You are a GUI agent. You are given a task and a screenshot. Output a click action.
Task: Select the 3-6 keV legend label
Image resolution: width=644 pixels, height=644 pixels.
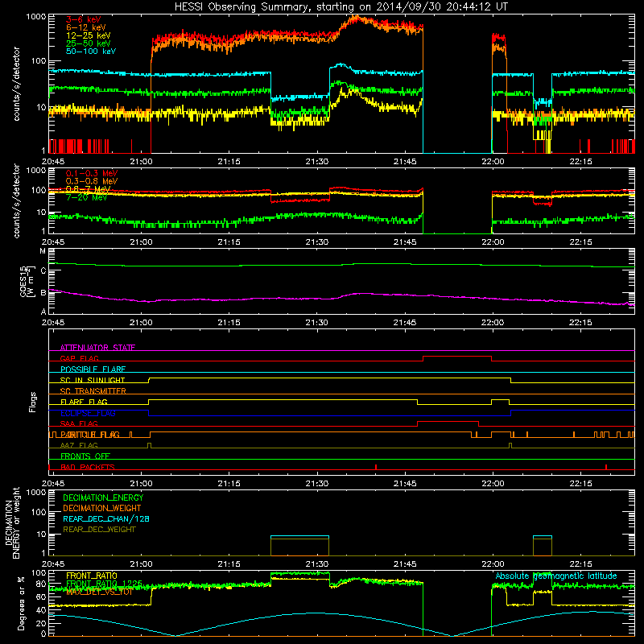click(83, 19)
